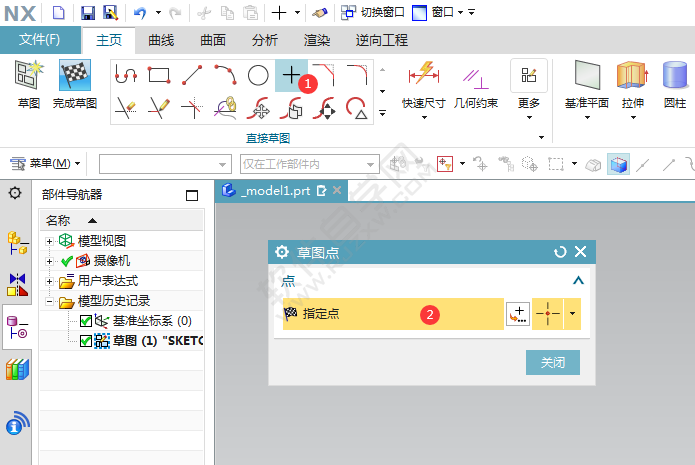Switch to the 逆向工程 ribbon tab
Viewport: 695px width, 465px height.
382,40
